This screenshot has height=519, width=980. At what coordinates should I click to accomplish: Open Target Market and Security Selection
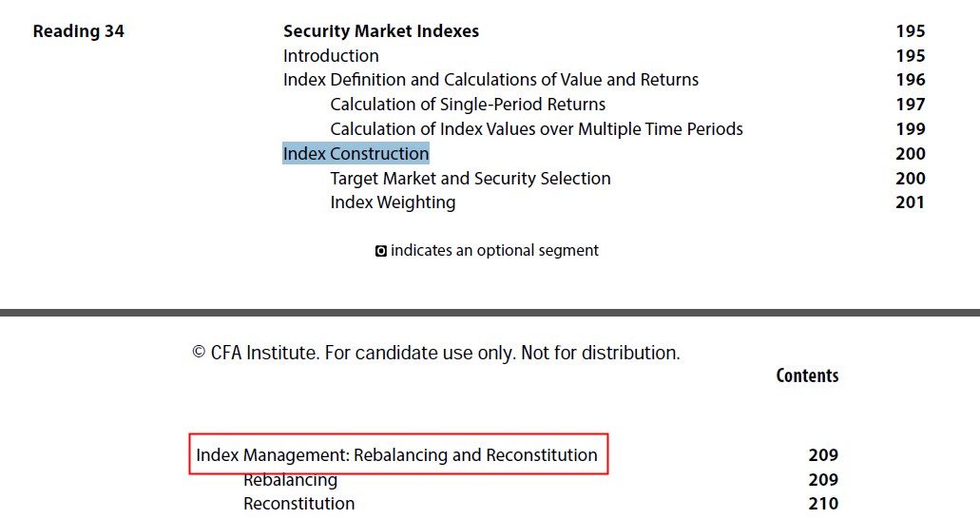coord(470,178)
